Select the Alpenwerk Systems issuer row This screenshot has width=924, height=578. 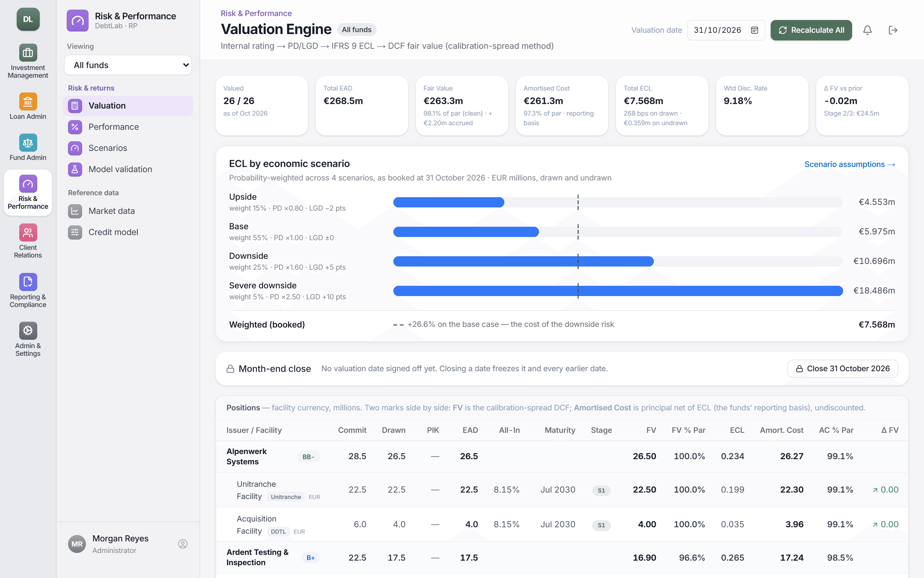pos(562,456)
